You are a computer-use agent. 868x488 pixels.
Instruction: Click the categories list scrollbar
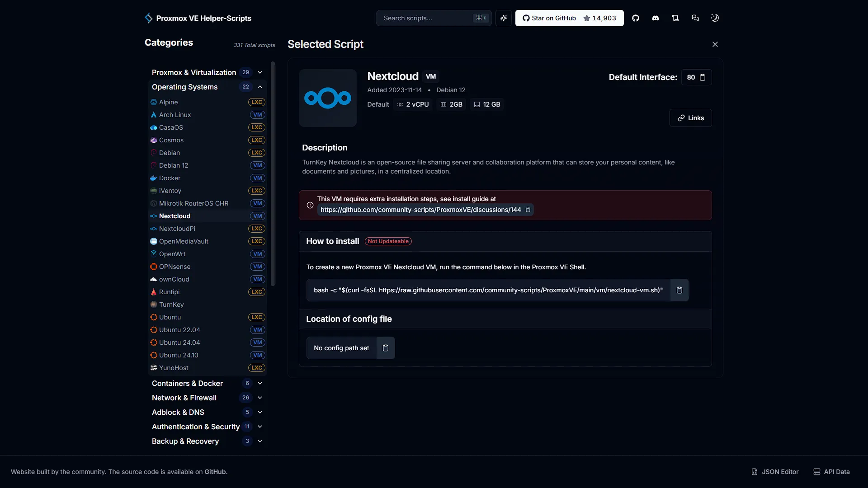[x=273, y=174]
